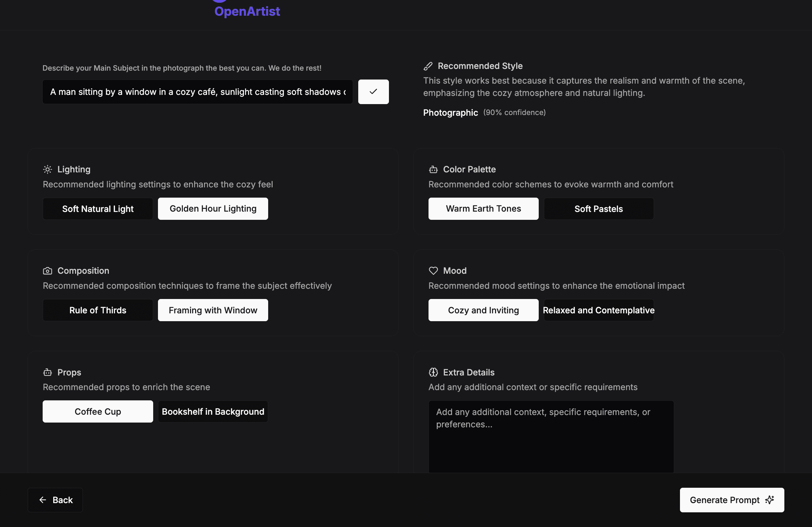The image size is (812, 527).
Task: Choose Framing with Window composition
Action: click(213, 310)
